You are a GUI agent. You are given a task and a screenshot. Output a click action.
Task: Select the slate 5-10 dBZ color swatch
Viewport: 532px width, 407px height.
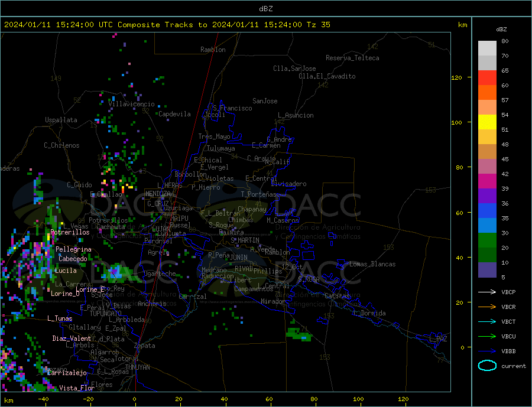487,270
